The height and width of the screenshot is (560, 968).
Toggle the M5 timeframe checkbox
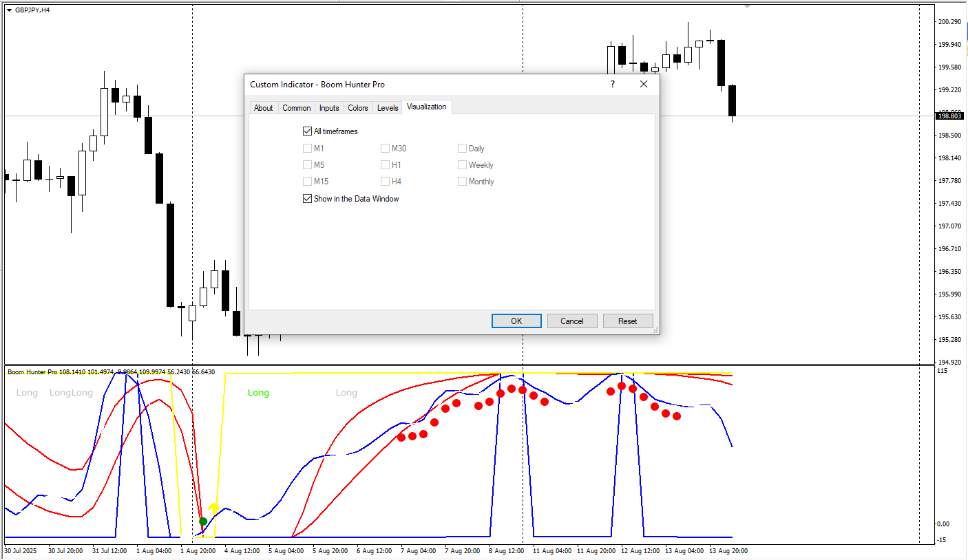pyautogui.click(x=307, y=165)
